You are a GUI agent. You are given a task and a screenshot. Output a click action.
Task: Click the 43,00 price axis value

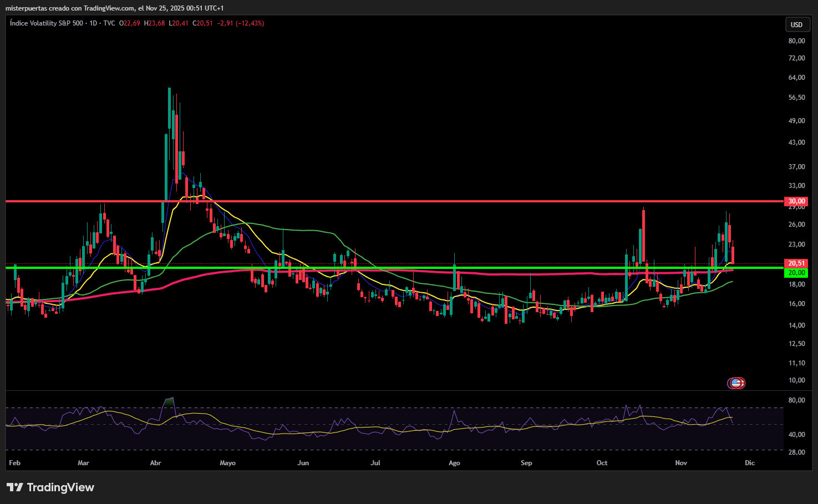796,142
